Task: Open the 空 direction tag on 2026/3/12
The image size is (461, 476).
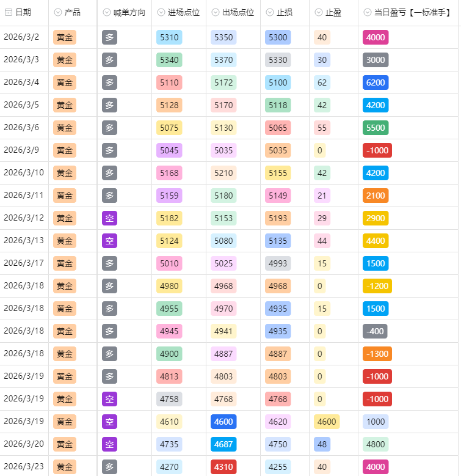Action: [x=109, y=218]
